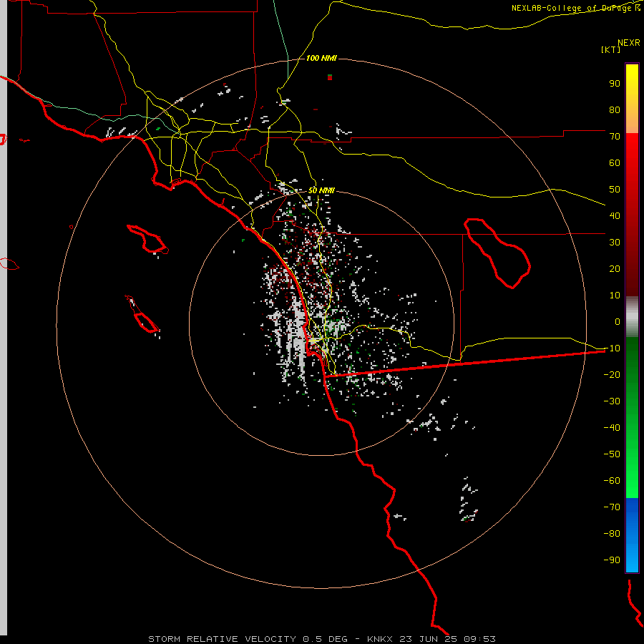
Task: Click the -90 knot scale value
Action: 612,560
